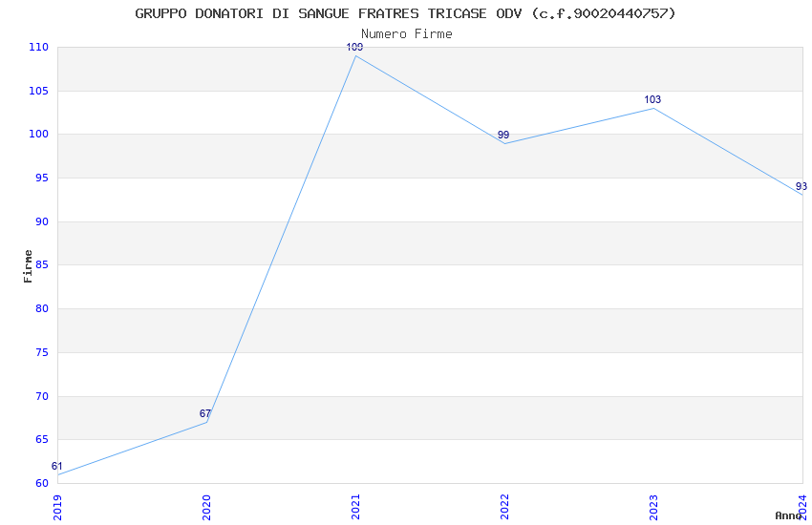Select the 2021 x-axis year label

[355, 508]
